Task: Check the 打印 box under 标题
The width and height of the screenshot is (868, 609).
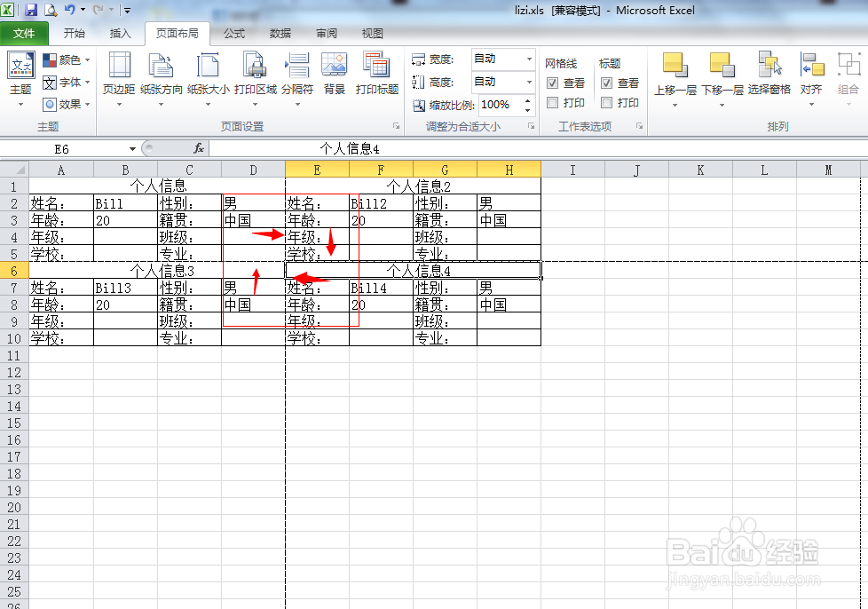Action: coord(608,102)
